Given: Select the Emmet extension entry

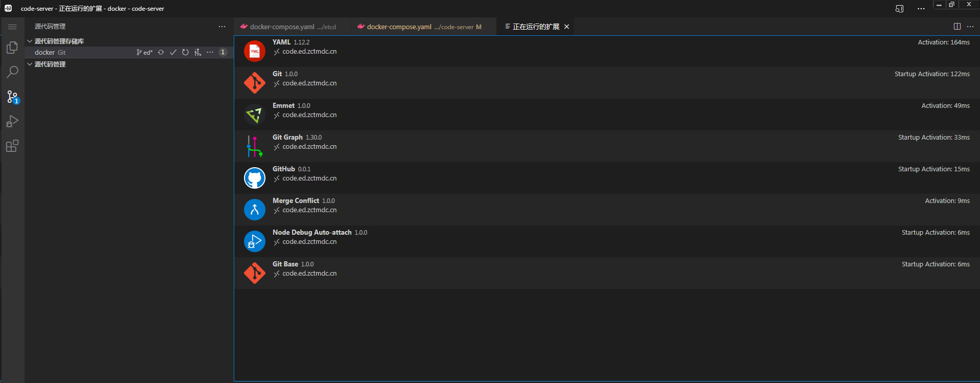Looking at the screenshot, I should tap(607, 115).
